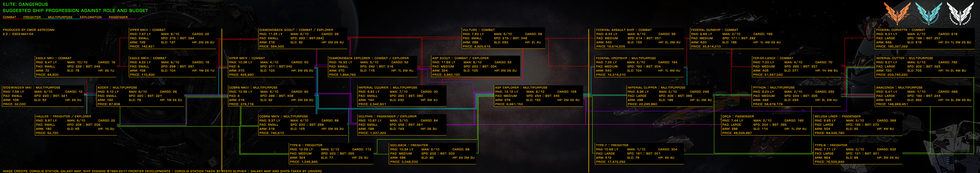Viewport: 980px width, 173px height.
Task: Click the orange Federation winged emblem
Action: point(897,13)
